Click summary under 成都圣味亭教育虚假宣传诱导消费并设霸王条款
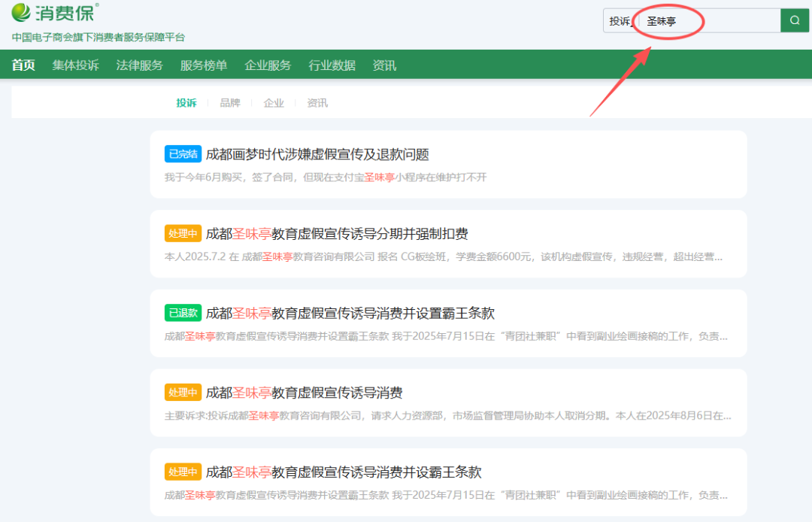Screen dimensions: 812x522 point(446,496)
